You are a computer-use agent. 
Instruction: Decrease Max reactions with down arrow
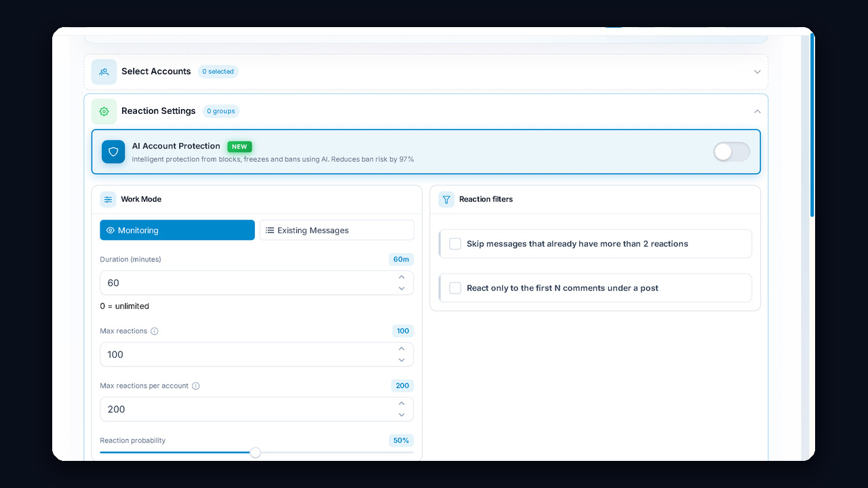click(x=401, y=361)
